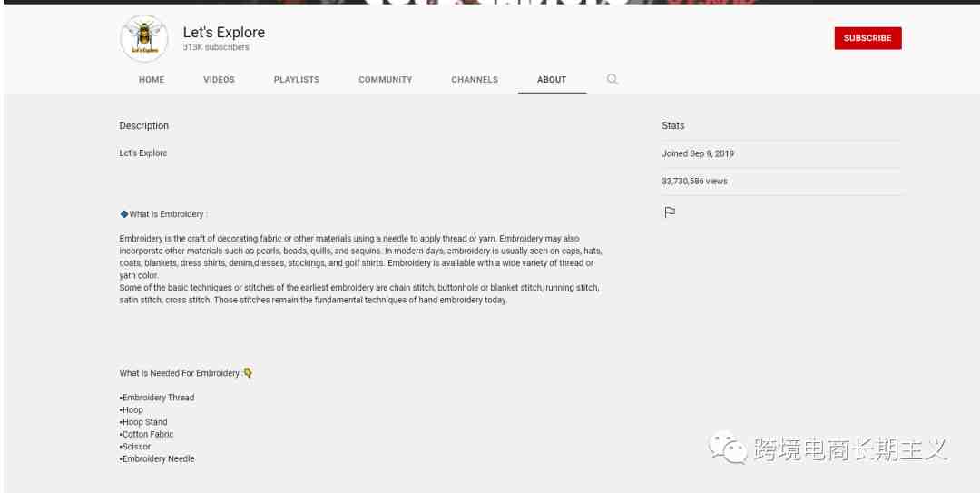Screen dimensions: 980x493
Task: Click the 33,730,586 views stat
Action: click(x=694, y=181)
